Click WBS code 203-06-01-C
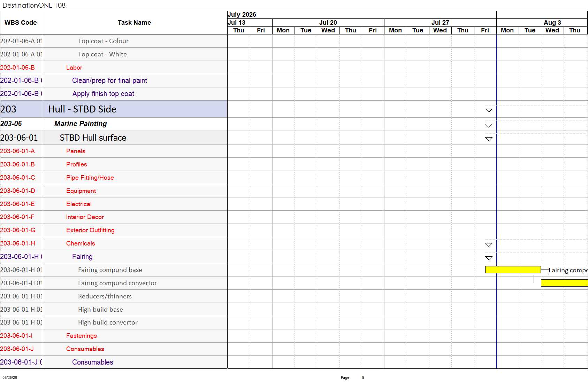Image resolution: width=588 pixels, height=382 pixels. coord(18,178)
